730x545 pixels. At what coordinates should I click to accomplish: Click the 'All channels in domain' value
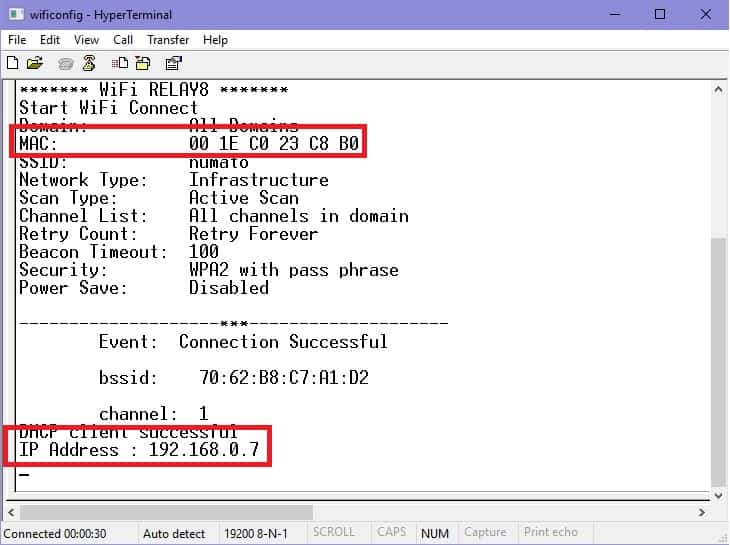point(299,216)
